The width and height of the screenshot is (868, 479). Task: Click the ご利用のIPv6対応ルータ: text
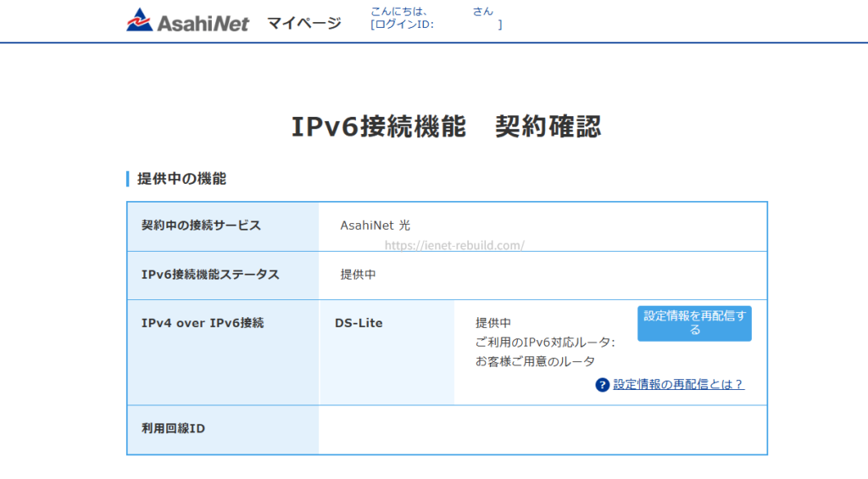pyautogui.click(x=545, y=343)
